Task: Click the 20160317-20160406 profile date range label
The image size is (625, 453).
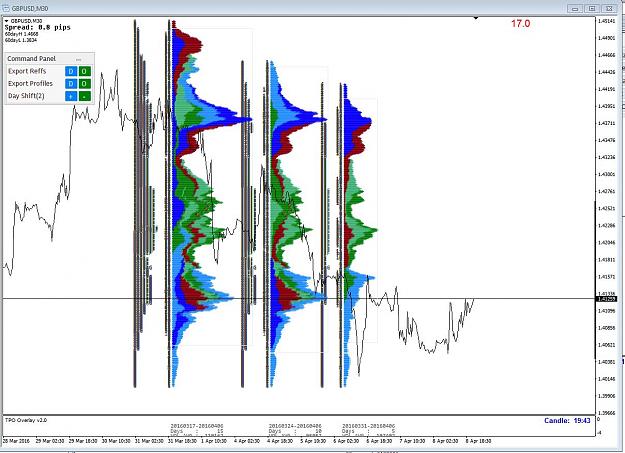Action: tap(197, 426)
